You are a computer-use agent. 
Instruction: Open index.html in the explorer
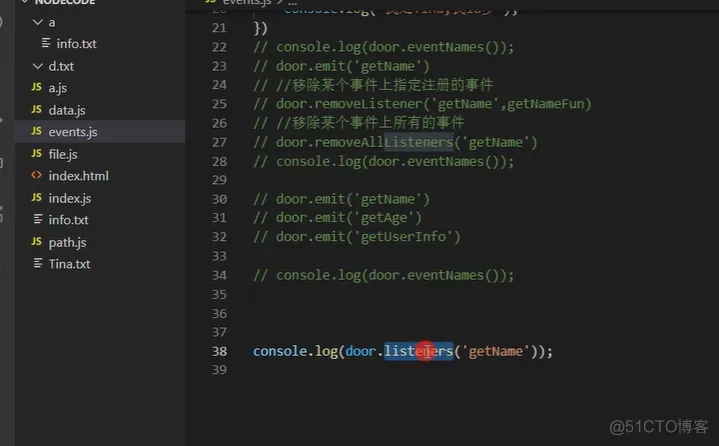pos(78,176)
